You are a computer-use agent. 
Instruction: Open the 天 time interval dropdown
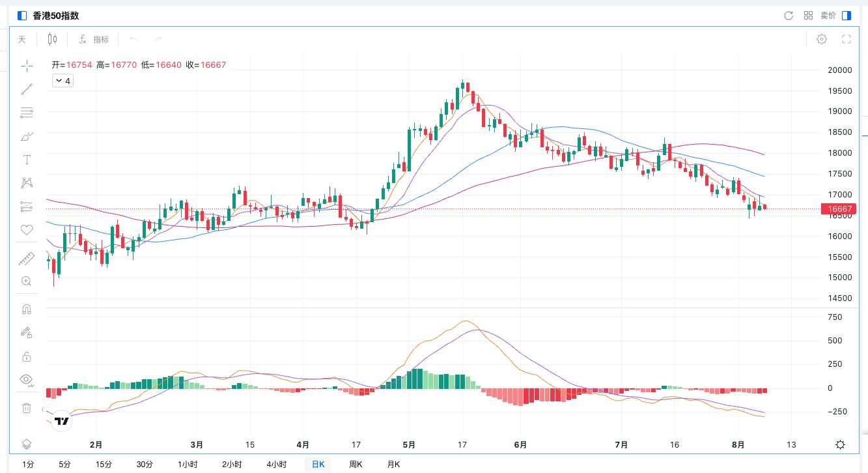click(21, 40)
